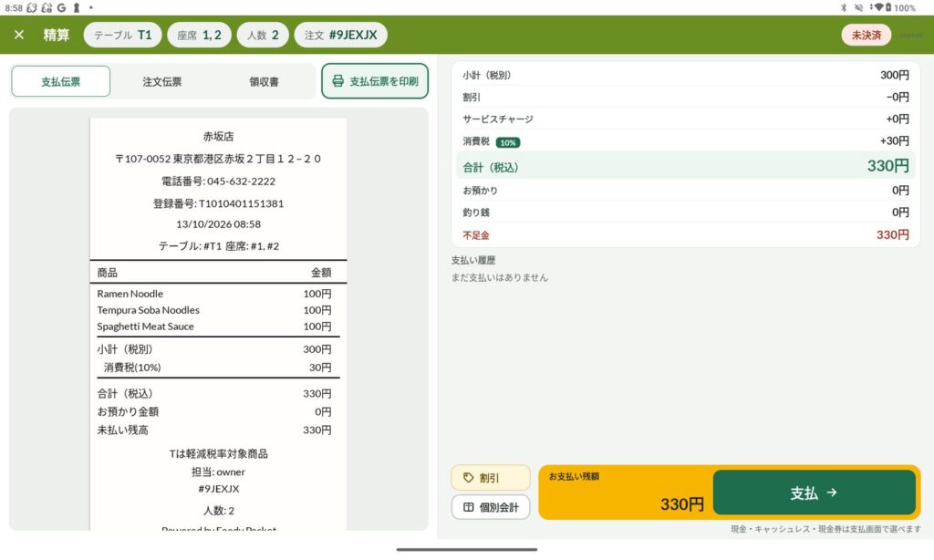Click the printer icon on print button
The image size is (934, 560).
337,81
